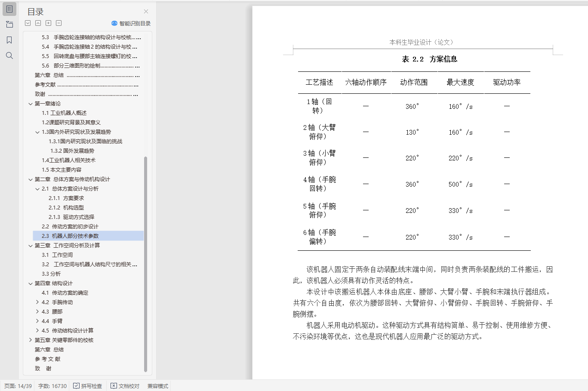This screenshot has width=588, height=391.
Task: Select 1.4工业机器人相关技术 entry
Action: [68, 160]
